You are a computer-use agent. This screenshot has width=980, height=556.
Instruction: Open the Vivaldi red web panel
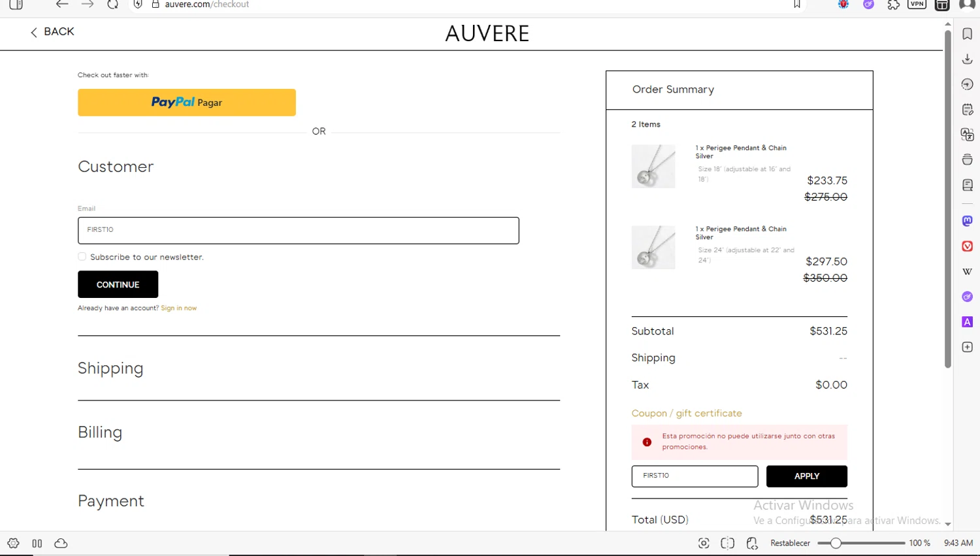click(x=968, y=246)
